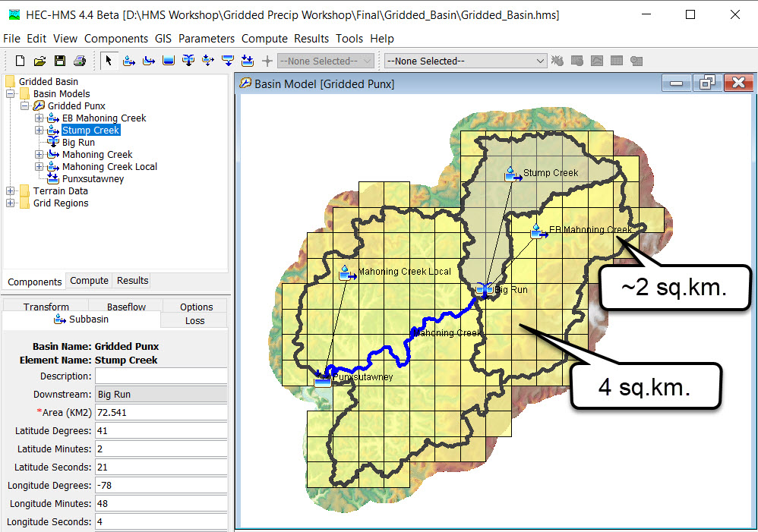Click the summary results table toolbar icon
The height and width of the screenshot is (532, 758).
(617, 61)
